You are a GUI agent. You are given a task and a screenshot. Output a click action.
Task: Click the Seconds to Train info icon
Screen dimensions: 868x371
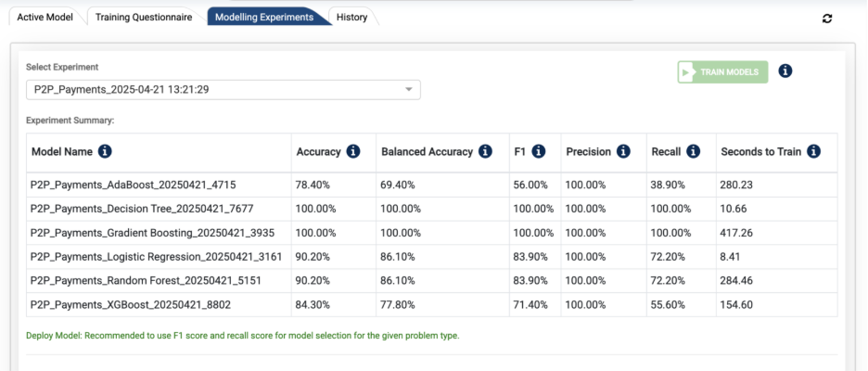point(814,152)
